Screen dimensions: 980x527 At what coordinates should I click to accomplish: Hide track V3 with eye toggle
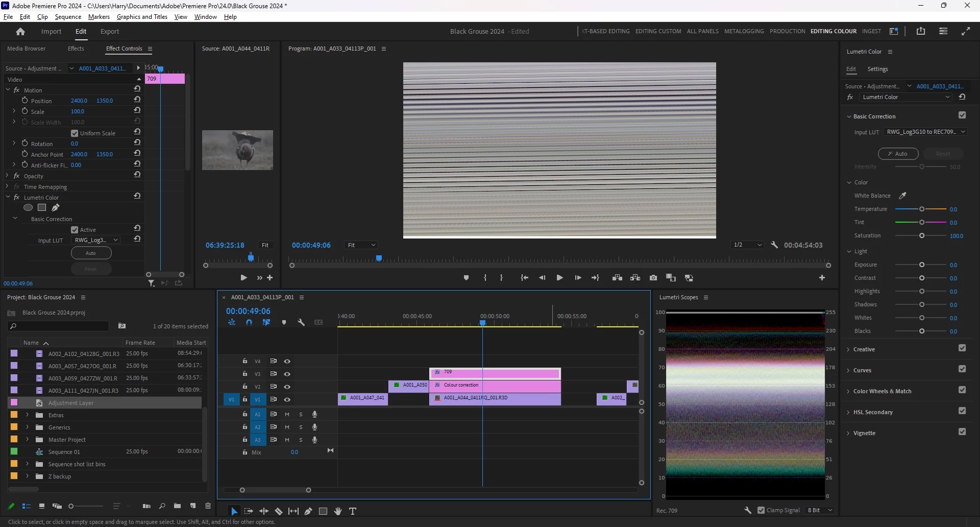(287, 374)
